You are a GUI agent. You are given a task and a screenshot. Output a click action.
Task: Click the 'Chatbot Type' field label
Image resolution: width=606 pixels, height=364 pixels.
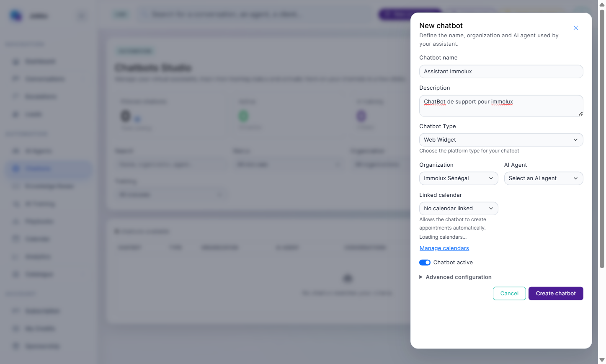point(438,126)
